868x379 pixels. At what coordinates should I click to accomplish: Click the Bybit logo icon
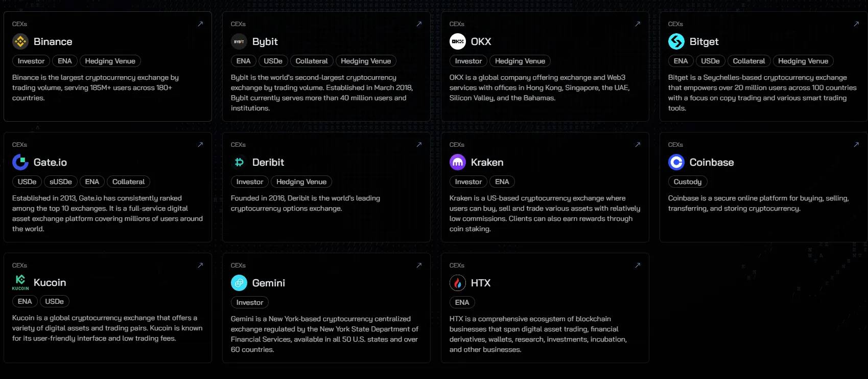(x=239, y=41)
